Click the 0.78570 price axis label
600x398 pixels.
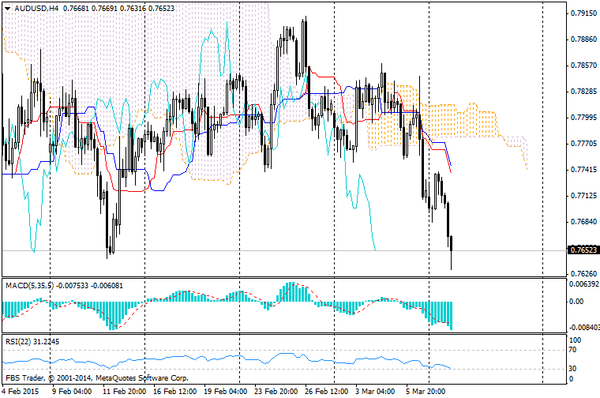pos(584,65)
